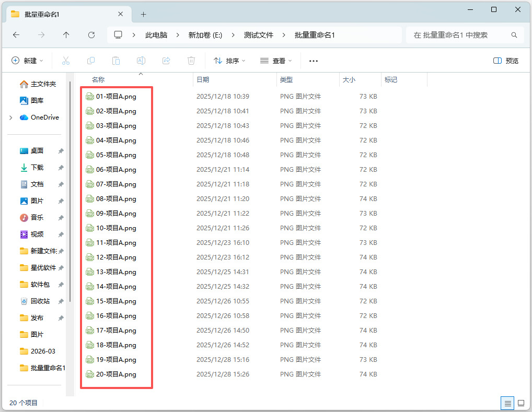
Task: Click the Copy icon in toolbar
Action: point(91,61)
